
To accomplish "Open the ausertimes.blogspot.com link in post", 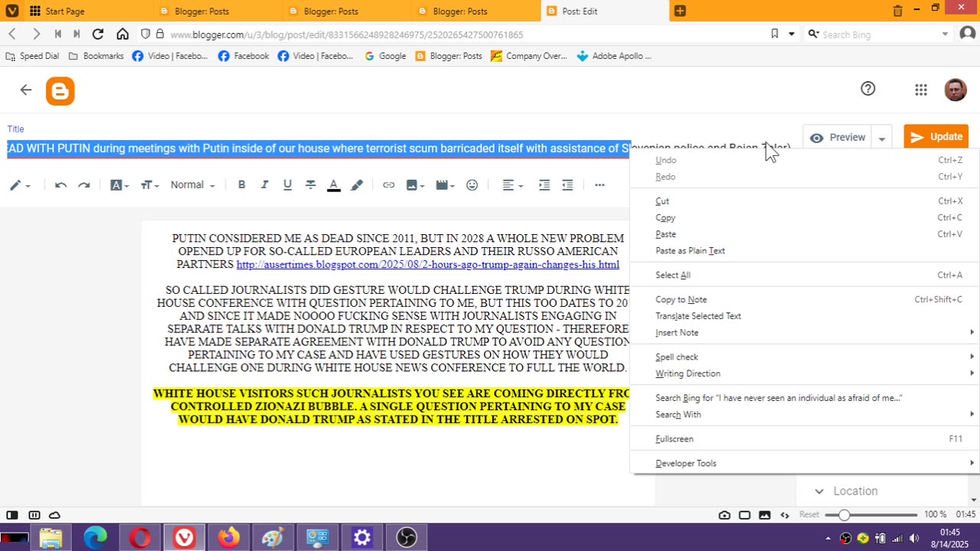I will pos(427,265).
